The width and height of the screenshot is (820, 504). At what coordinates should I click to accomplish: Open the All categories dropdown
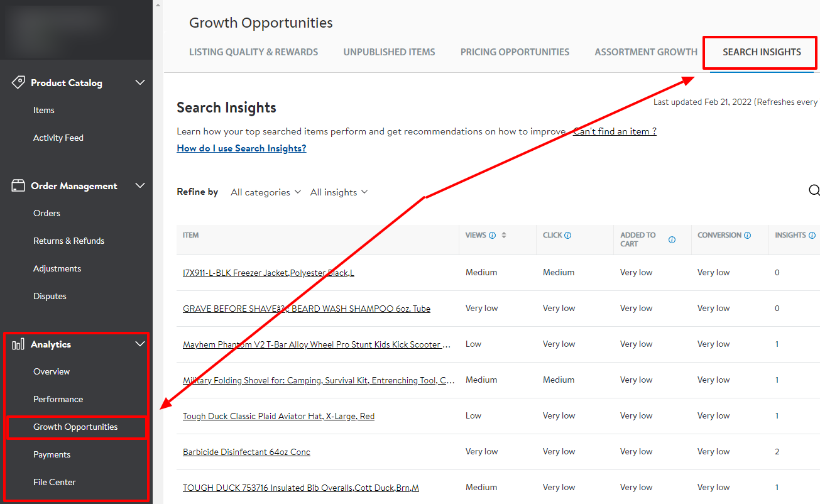pyautogui.click(x=265, y=192)
